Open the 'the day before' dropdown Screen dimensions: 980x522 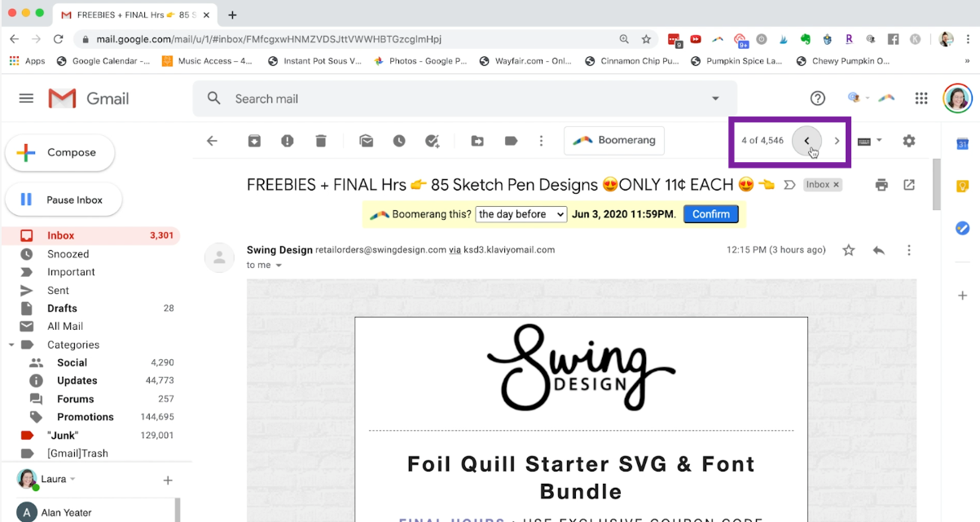(x=521, y=214)
